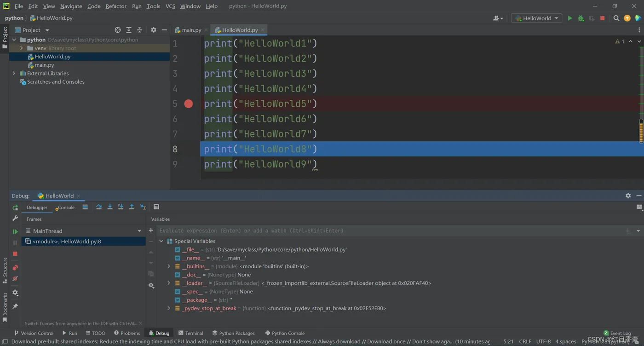This screenshot has height=346, width=644.
Task: Expand External Libraries node
Action: (14, 73)
